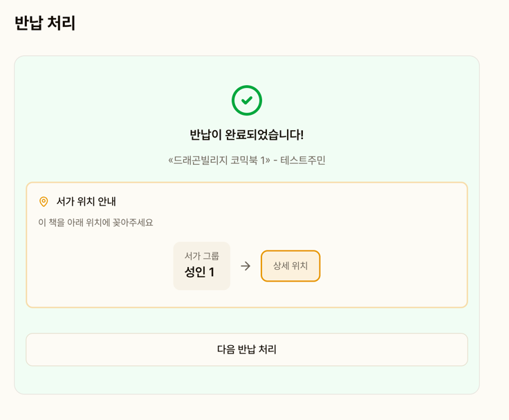Click the 서가 그룹 label
Viewport: 509px width, 420px height.
tap(201, 256)
